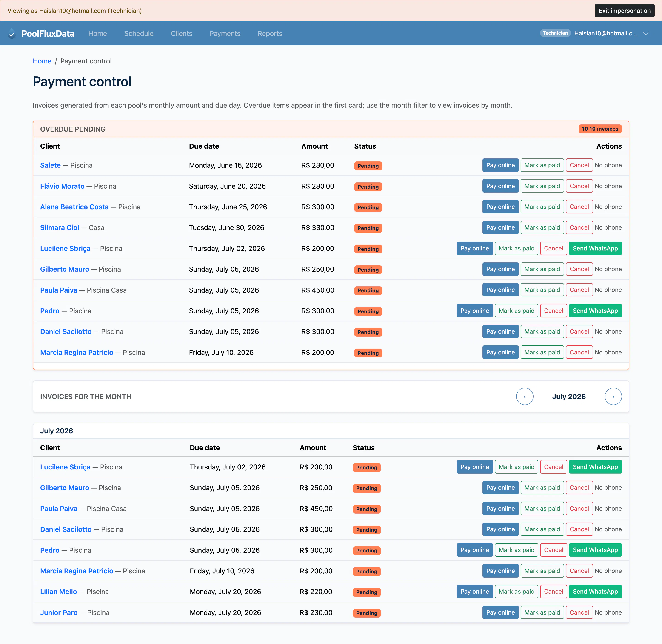
Task: Open the Schedule navigation item
Action: [x=139, y=34]
